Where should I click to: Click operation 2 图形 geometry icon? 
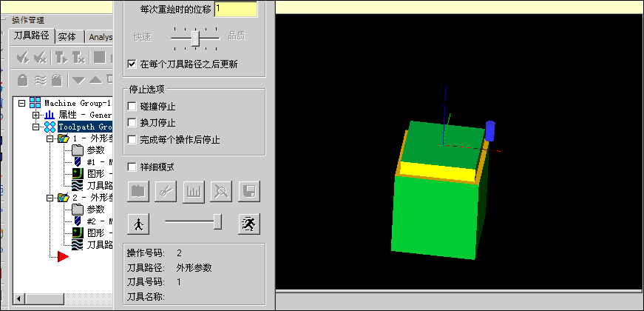coord(78,233)
